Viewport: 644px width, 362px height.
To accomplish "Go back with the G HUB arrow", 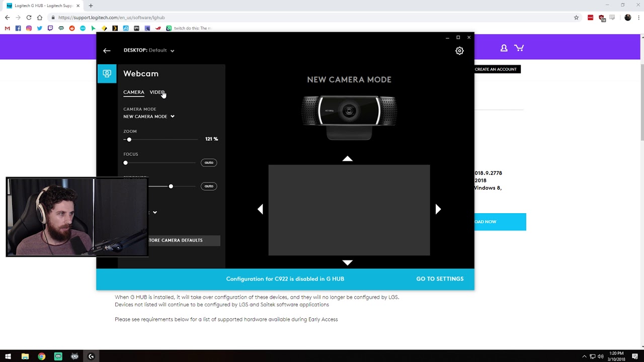I will click(107, 50).
